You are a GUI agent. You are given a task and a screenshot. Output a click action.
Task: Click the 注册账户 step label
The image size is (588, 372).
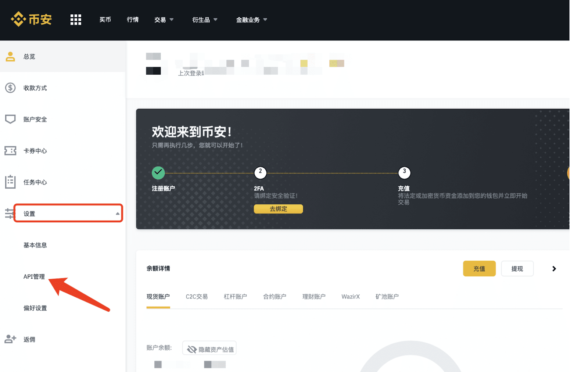pos(164,188)
